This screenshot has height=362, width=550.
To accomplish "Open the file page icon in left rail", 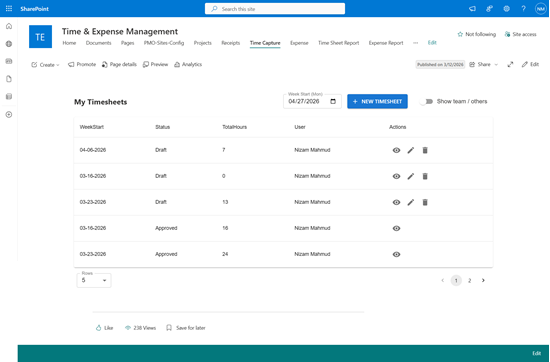I will pos(9,79).
